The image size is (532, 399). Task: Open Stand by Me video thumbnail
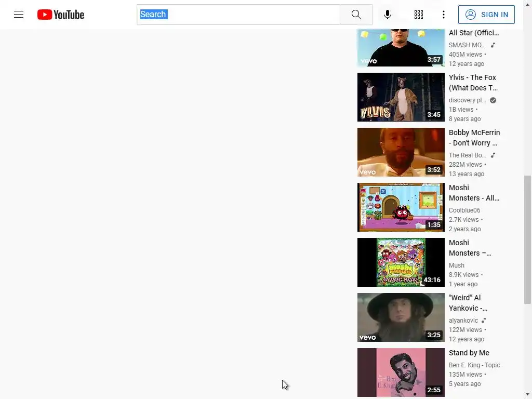pyautogui.click(x=401, y=372)
